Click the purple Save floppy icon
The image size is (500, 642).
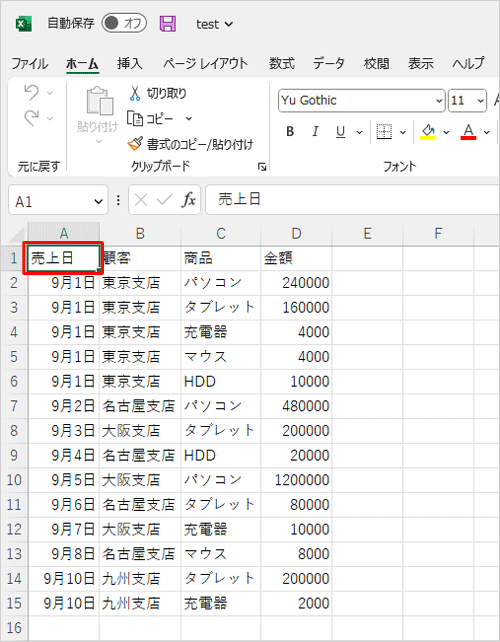click(167, 24)
